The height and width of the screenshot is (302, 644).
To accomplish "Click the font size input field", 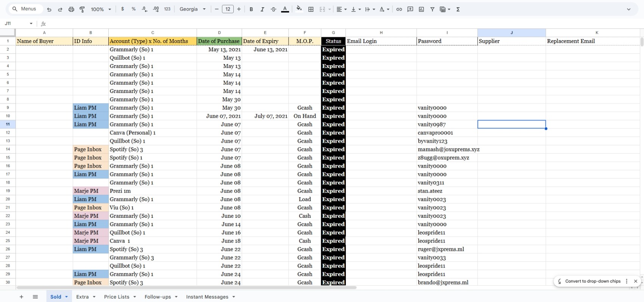I will click(228, 9).
